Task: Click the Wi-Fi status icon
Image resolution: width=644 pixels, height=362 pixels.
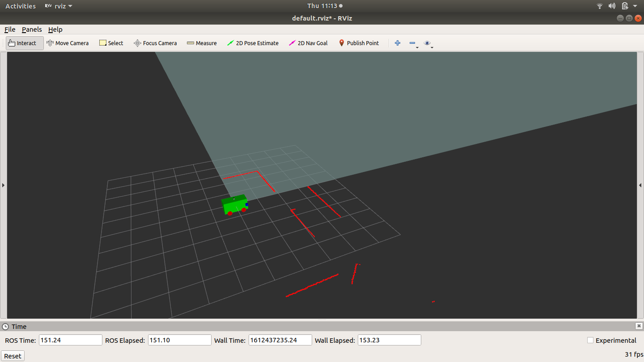Action: pyautogui.click(x=600, y=6)
